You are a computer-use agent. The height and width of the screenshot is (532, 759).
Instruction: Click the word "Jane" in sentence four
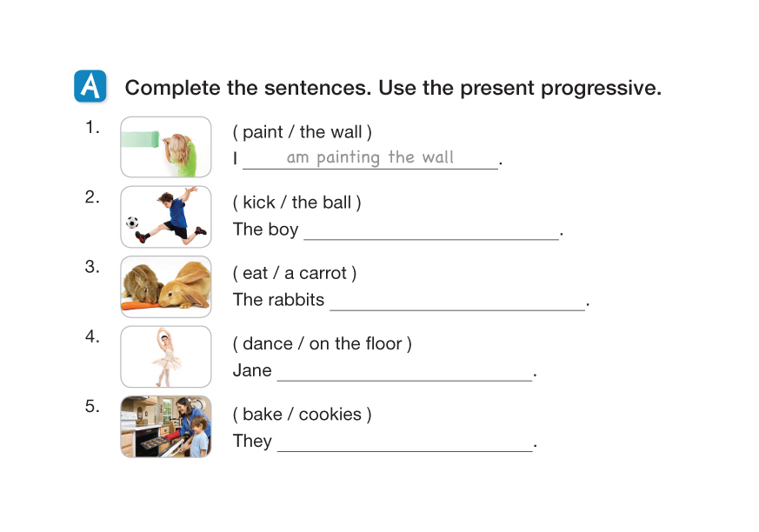coord(252,370)
